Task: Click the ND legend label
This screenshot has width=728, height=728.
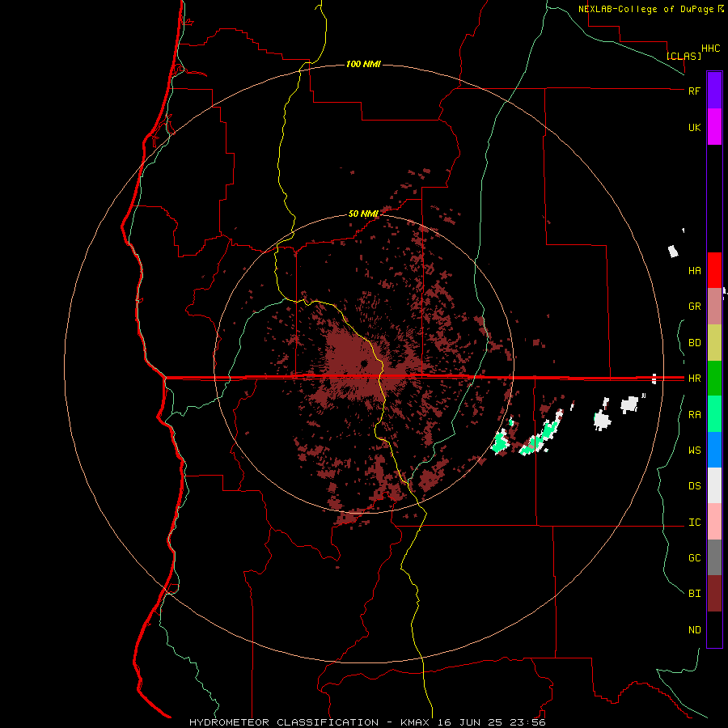Action: [694, 630]
